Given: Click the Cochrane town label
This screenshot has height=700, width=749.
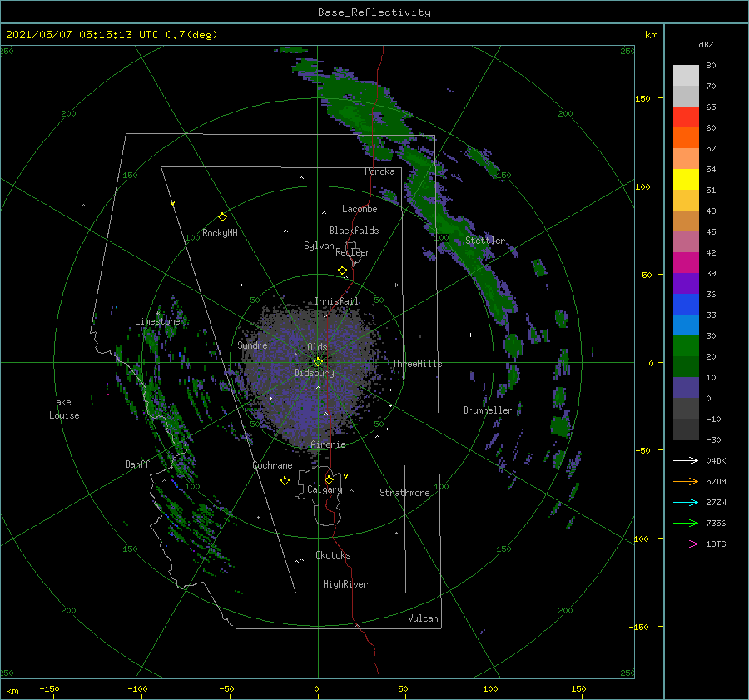Looking at the screenshot, I should click(272, 465).
